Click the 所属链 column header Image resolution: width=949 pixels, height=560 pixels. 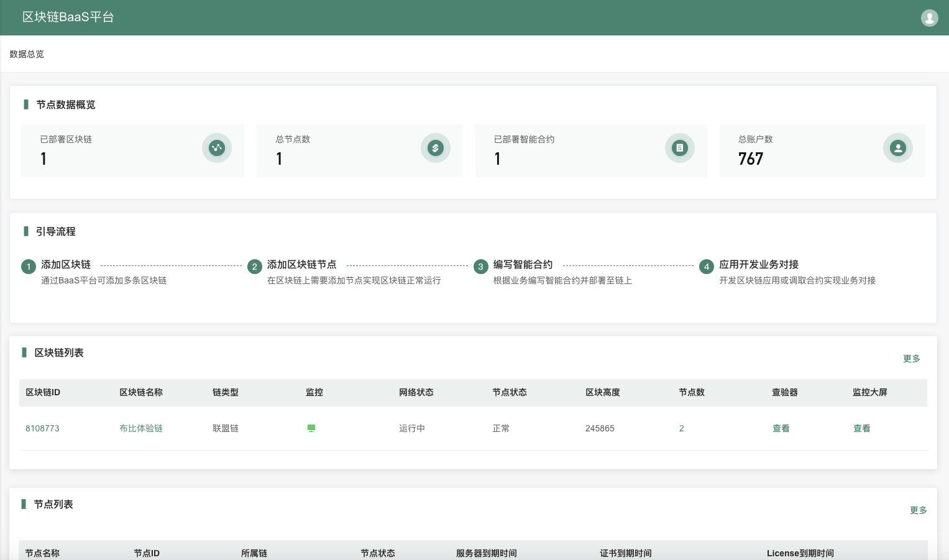254,553
